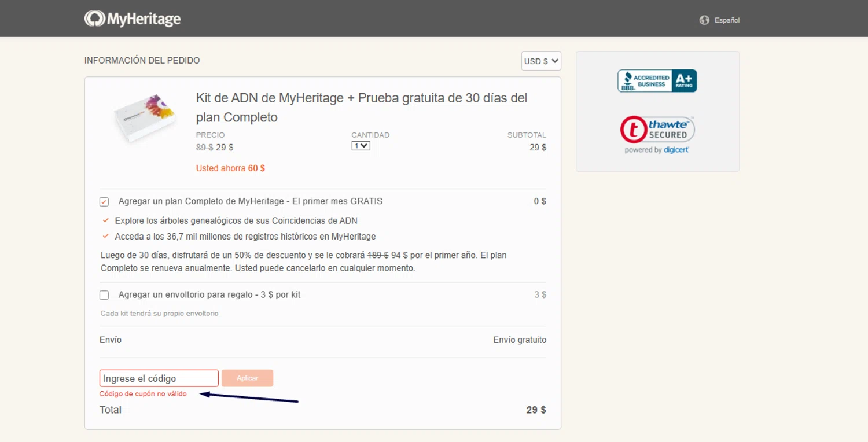Open the Español language selector
Viewport: 868px width, 442px height.
pos(727,20)
